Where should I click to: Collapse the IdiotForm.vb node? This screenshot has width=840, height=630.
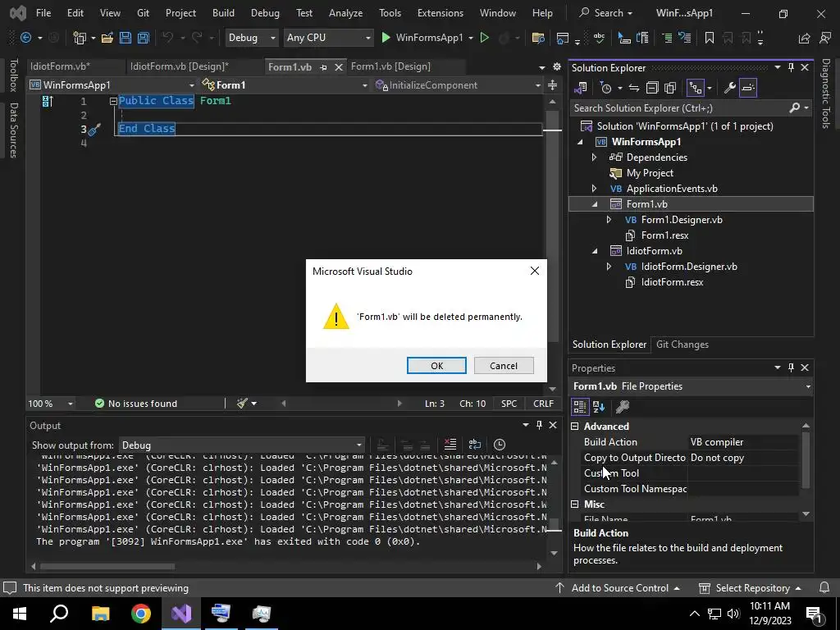point(595,251)
